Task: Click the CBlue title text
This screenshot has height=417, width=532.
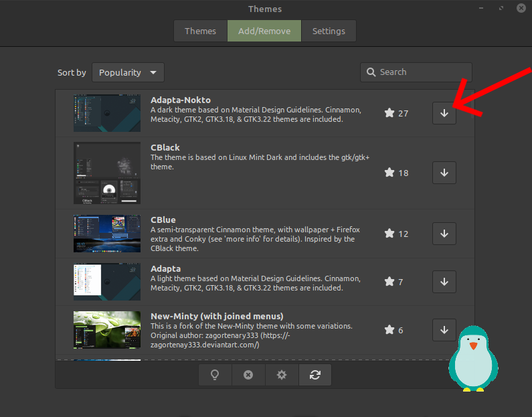Action: click(163, 220)
